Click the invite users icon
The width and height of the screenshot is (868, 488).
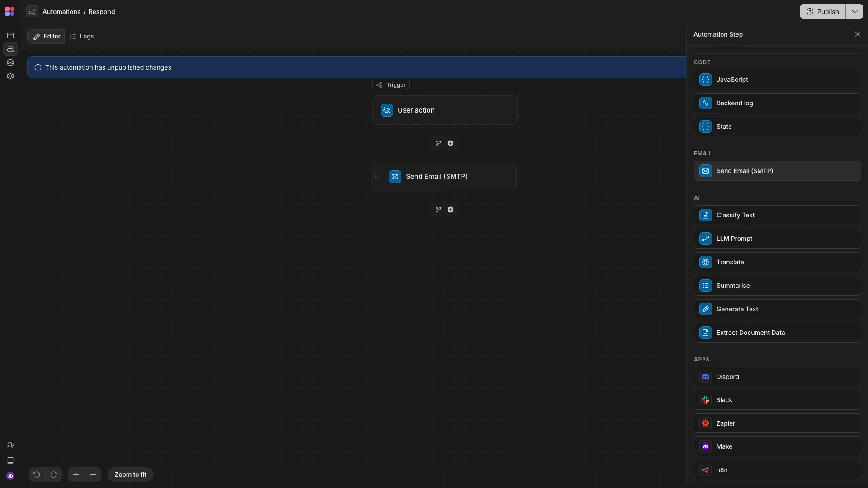point(10,445)
